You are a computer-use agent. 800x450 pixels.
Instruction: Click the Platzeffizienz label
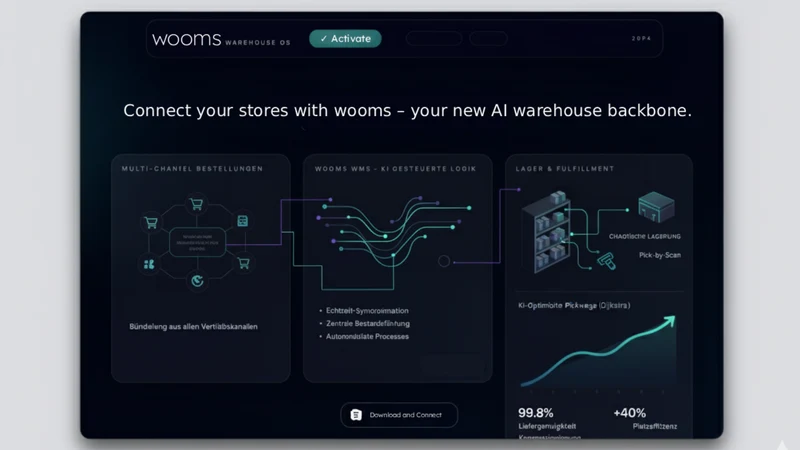[x=655, y=427]
